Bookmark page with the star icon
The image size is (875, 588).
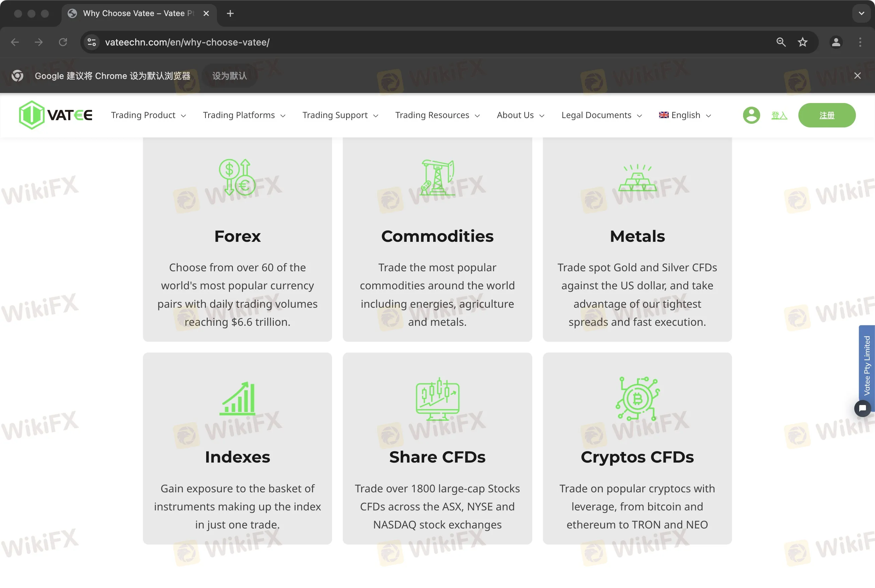coord(803,42)
